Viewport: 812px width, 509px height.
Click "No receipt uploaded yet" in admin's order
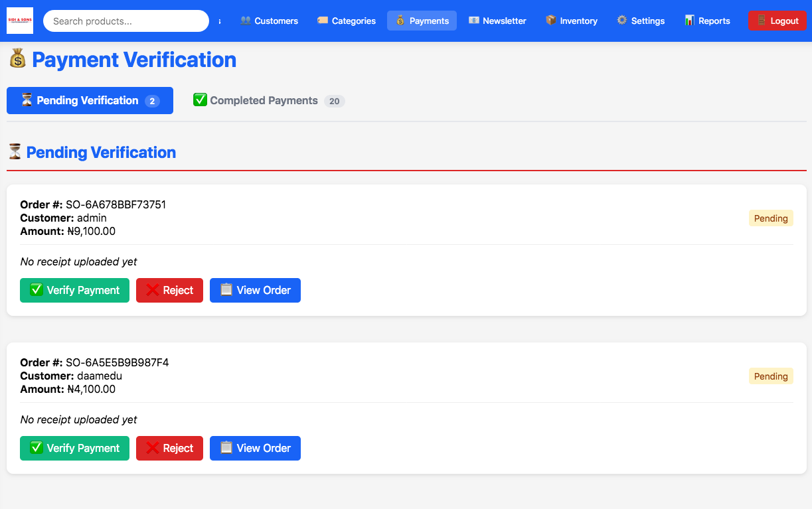(x=78, y=261)
